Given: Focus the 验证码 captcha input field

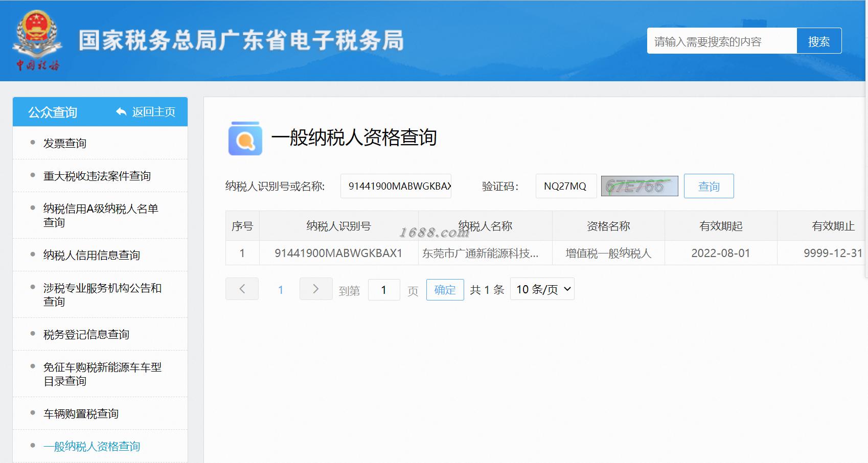Looking at the screenshot, I should (x=566, y=186).
